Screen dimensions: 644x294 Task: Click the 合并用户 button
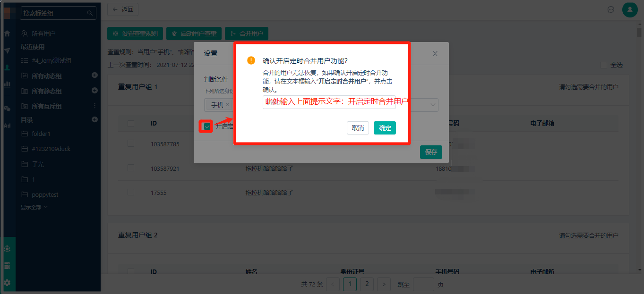tap(247, 34)
